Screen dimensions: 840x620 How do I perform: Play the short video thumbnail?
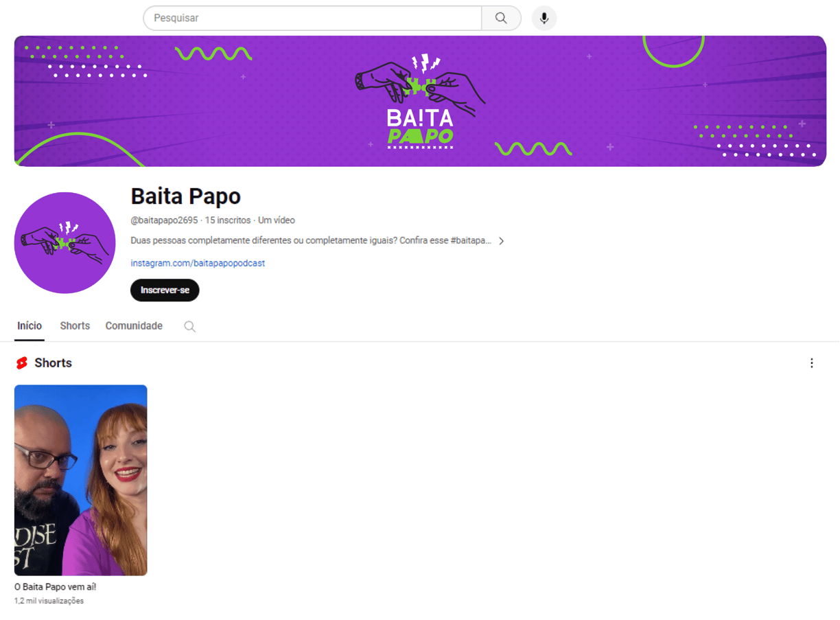(x=81, y=480)
